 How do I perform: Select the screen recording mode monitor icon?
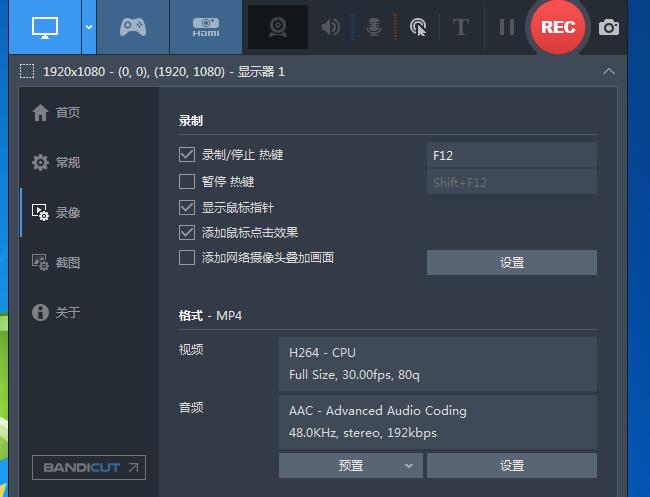point(45,27)
